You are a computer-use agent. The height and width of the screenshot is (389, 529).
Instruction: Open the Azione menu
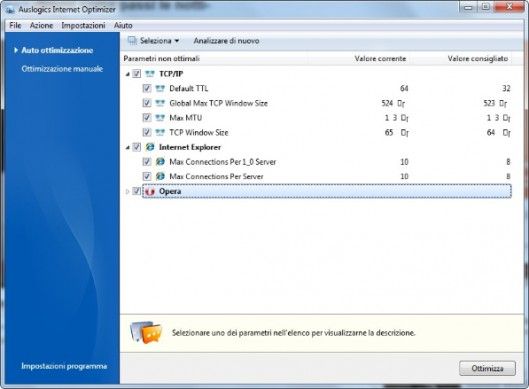pyautogui.click(x=41, y=25)
